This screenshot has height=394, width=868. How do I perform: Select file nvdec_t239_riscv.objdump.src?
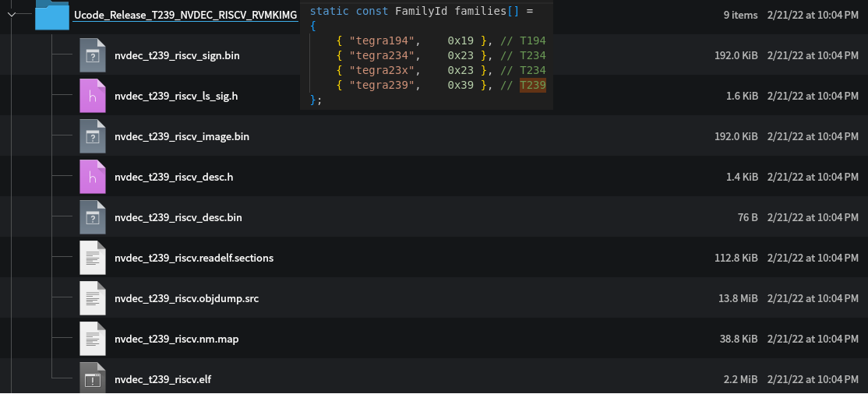186,299
